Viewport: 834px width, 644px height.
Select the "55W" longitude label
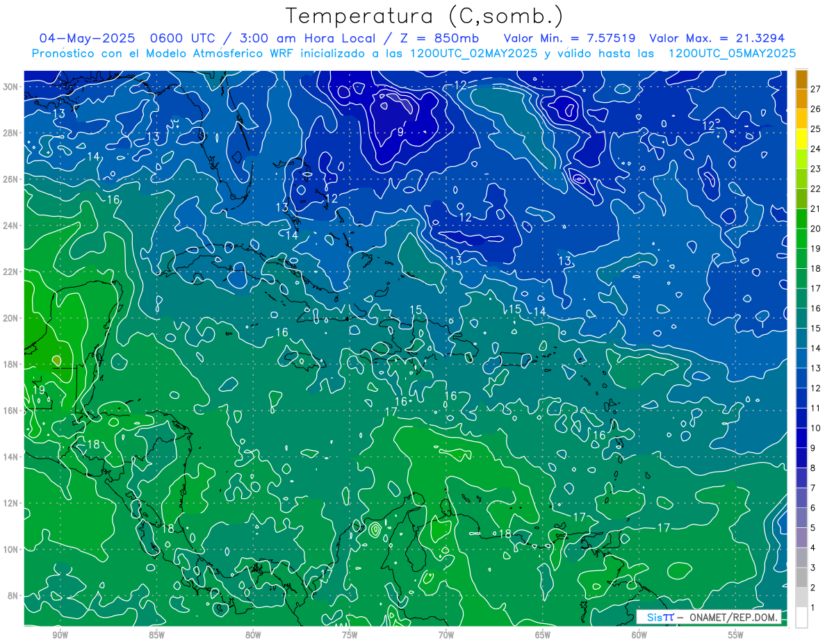click(736, 636)
